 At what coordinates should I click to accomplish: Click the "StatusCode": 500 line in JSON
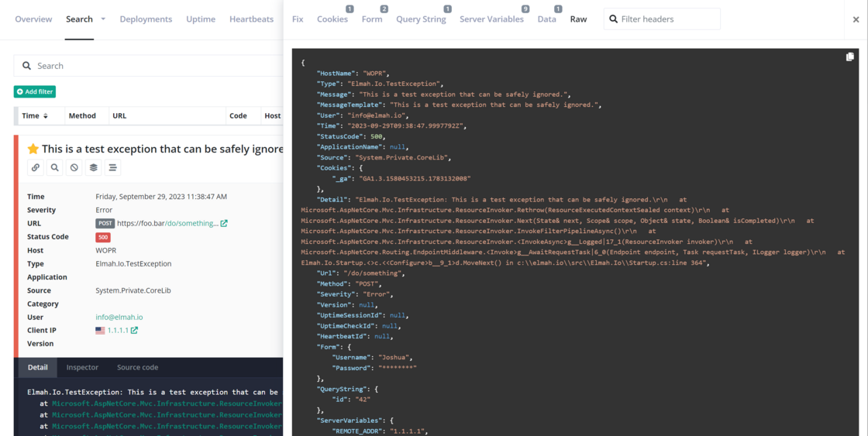coord(350,136)
